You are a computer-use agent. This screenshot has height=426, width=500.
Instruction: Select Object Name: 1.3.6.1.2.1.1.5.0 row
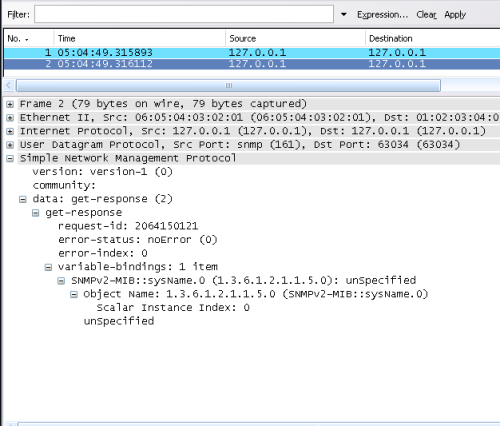pyautogui.click(x=256, y=294)
